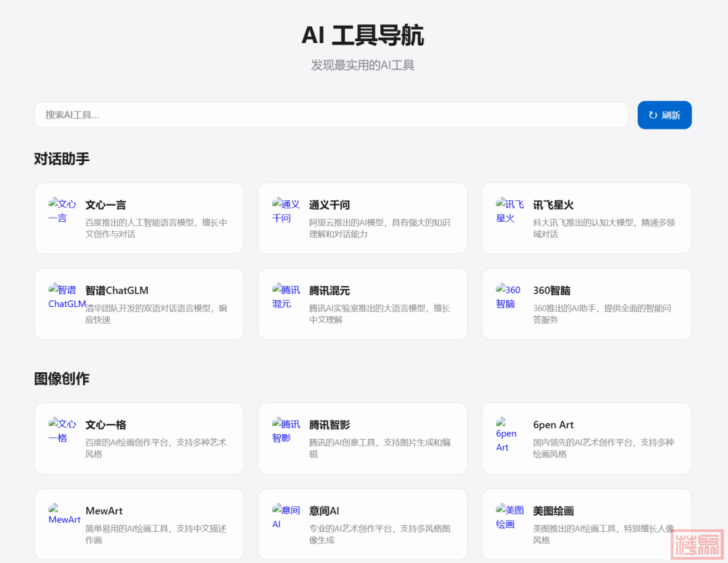
Task: Open the MewArt card title
Action: (104, 510)
